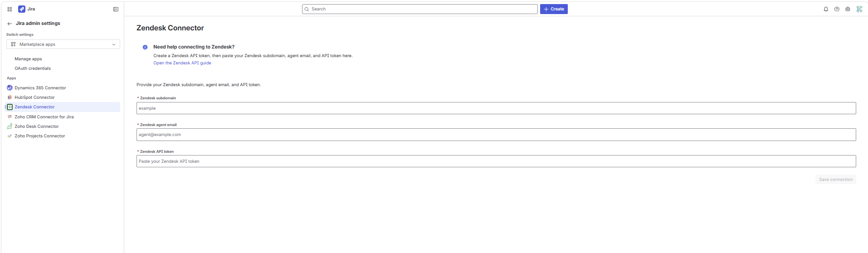
Task: Click the Create button
Action: pos(554,9)
